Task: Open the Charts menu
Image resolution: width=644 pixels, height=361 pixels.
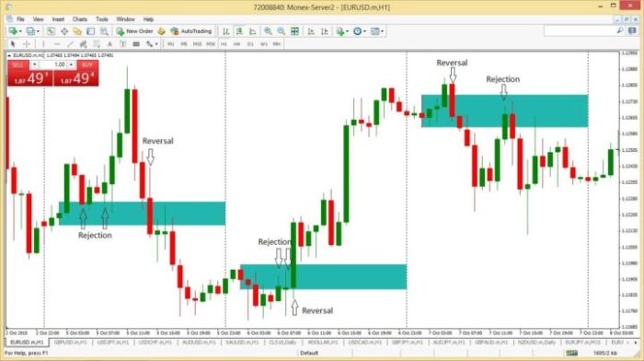Action: (80, 19)
